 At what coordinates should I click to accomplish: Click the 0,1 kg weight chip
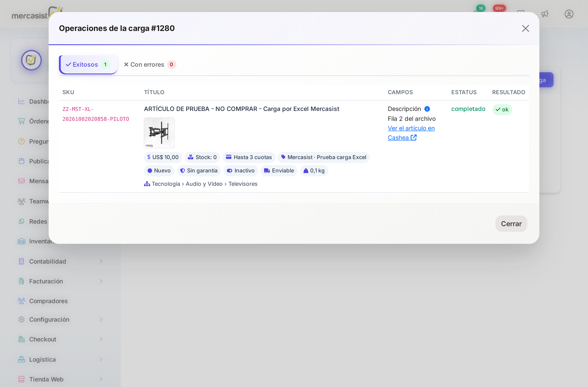point(314,170)
